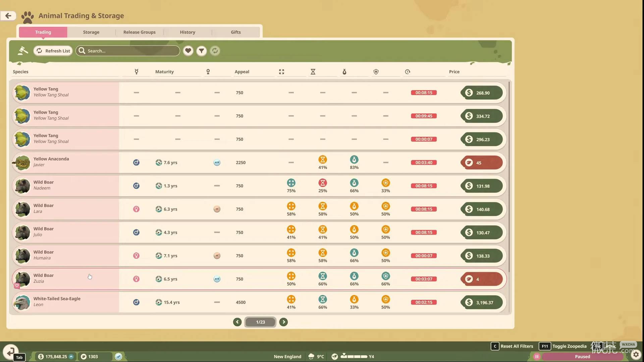Click the back arrow beside Animal Trading

click(x=8, y=15)
